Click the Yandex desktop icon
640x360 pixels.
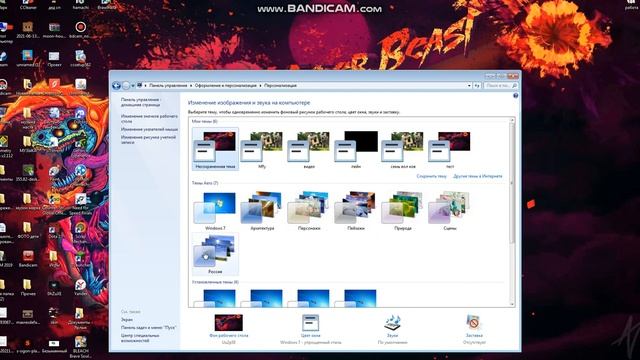pyautogui.click(x=80, y=287)
